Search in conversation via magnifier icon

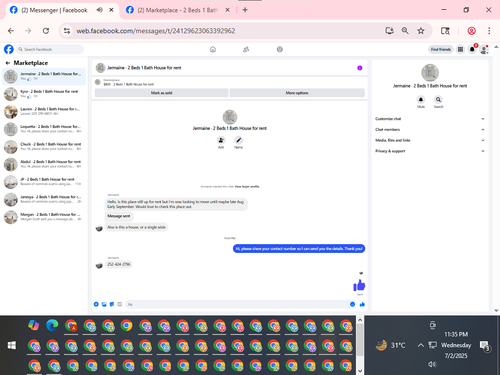tap(438, 99)
